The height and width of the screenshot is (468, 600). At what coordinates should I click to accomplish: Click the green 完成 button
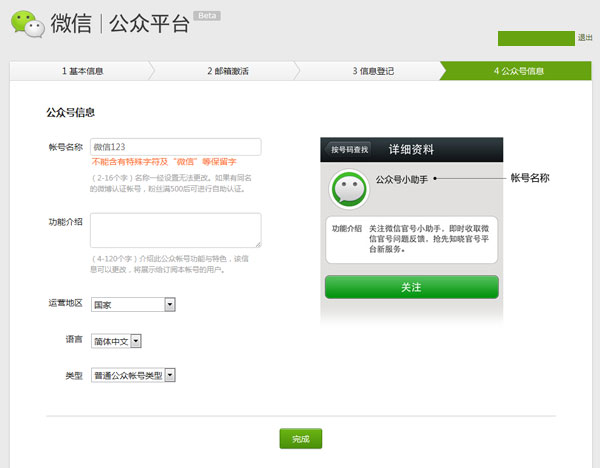click(301, 439)
